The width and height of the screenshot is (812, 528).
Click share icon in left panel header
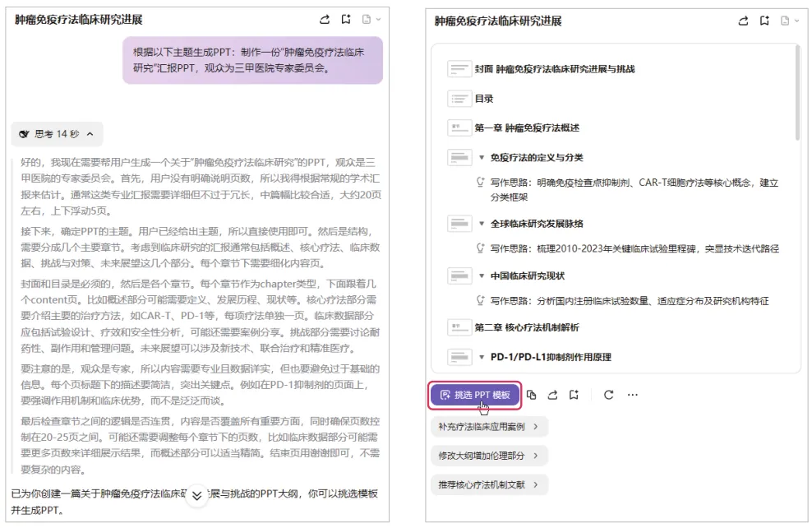tap(325, 20)
